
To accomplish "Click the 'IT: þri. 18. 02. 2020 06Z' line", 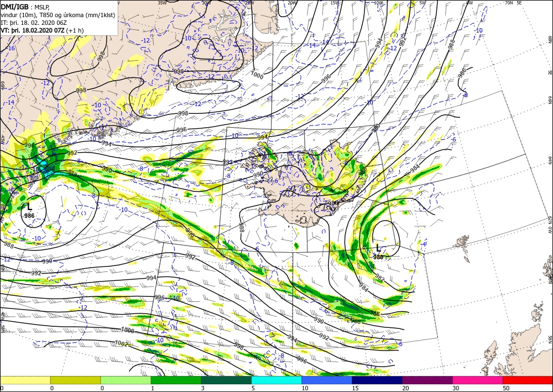I will coord(34,22).
